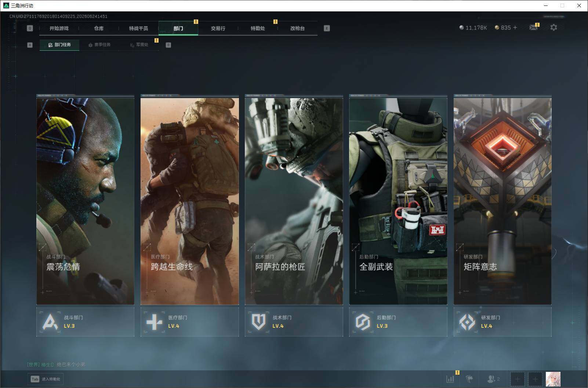588x388 pixels.
Task: Click the A key sub-tab icon
Action: 30,45
